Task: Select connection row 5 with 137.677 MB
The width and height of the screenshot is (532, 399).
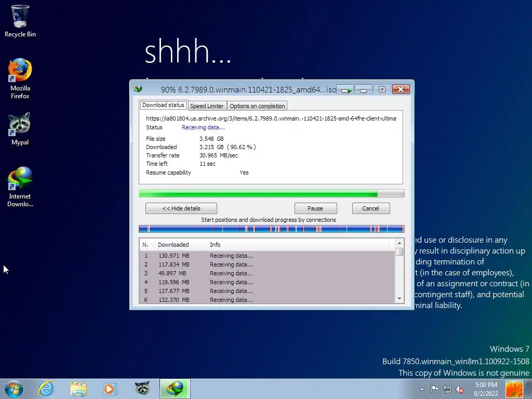Action: [x=267, y=291]
